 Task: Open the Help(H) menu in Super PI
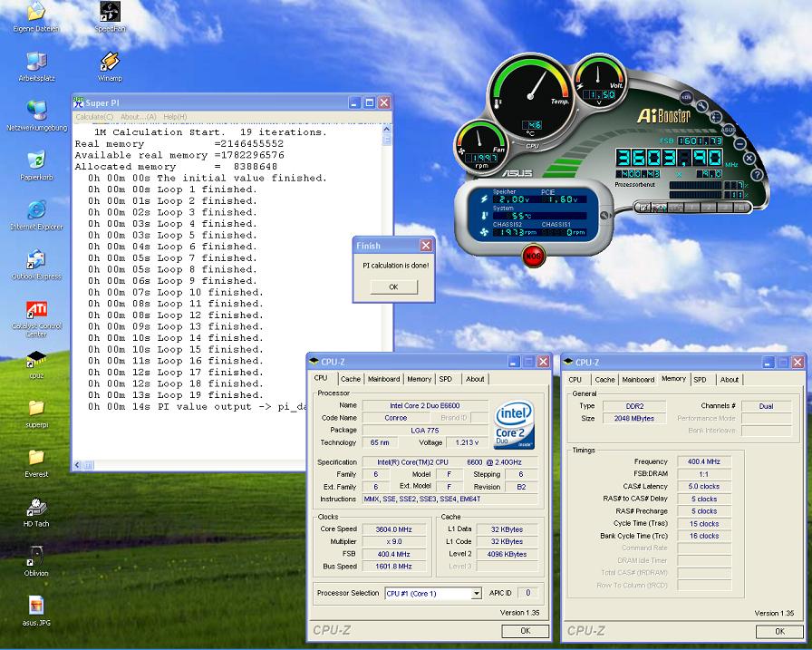click(175, 117)
